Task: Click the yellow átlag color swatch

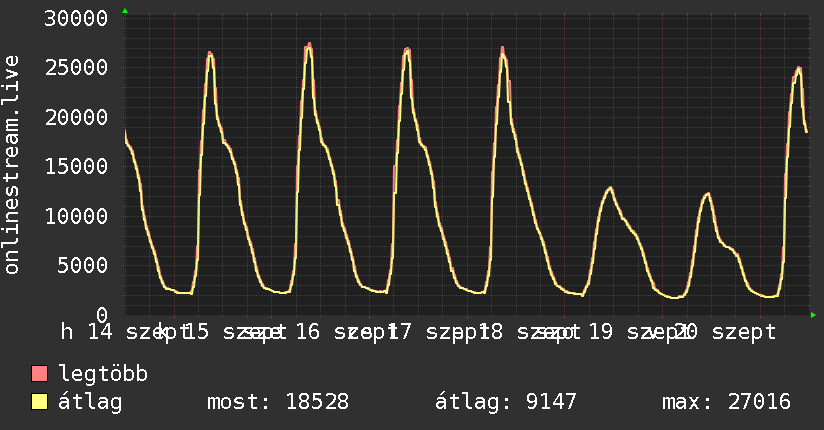Action: tap(39, 401)
